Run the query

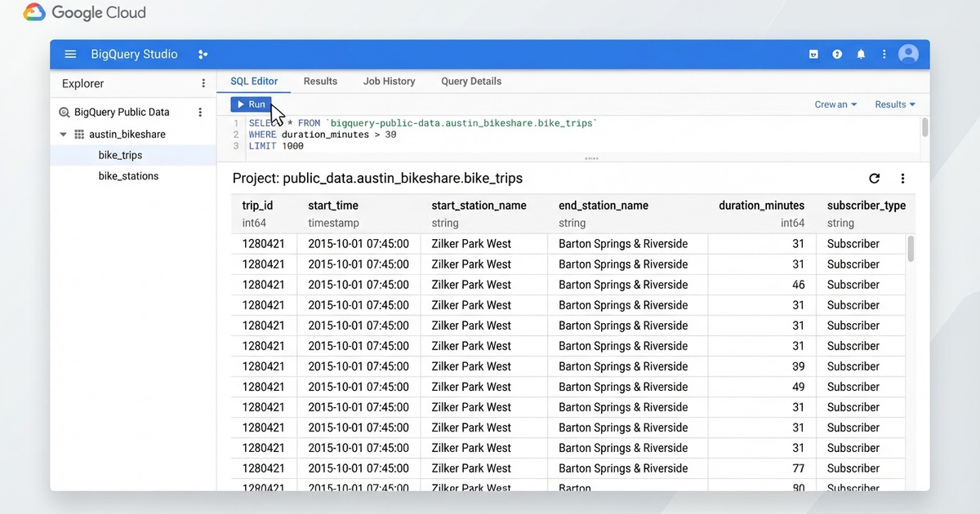251,104
